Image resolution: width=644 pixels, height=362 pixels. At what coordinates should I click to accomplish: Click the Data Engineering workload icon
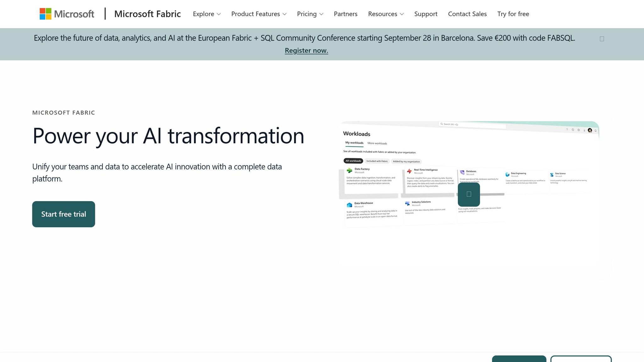[x=507, y=174]
